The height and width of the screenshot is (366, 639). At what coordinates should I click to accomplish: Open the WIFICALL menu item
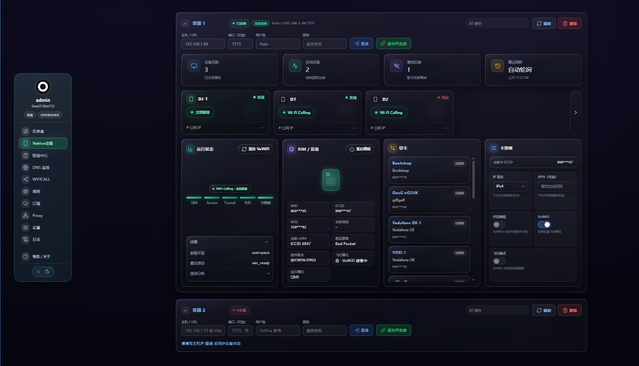click(43, 179)
